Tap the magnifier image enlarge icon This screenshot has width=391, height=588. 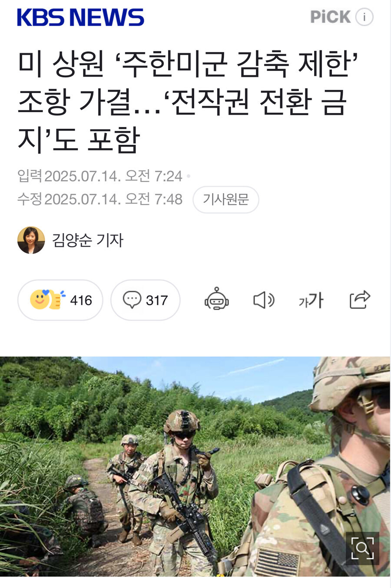tap(362, 548)
